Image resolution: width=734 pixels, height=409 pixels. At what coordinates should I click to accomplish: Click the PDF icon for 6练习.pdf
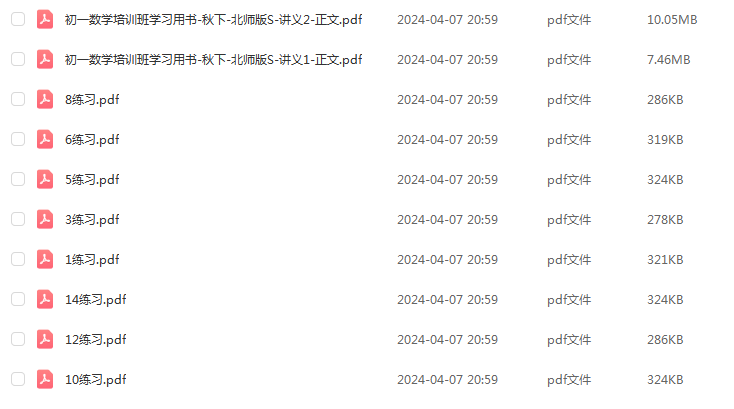point(45,139)
